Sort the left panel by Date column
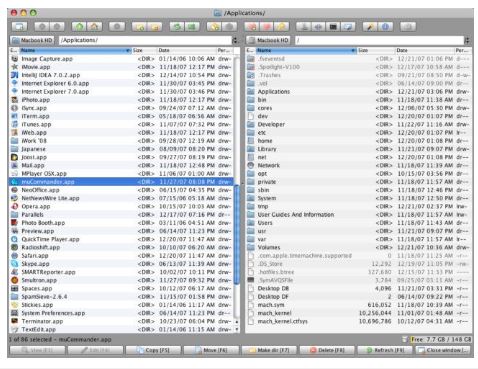Screen dimensions: 478x369 pos(186,50)
